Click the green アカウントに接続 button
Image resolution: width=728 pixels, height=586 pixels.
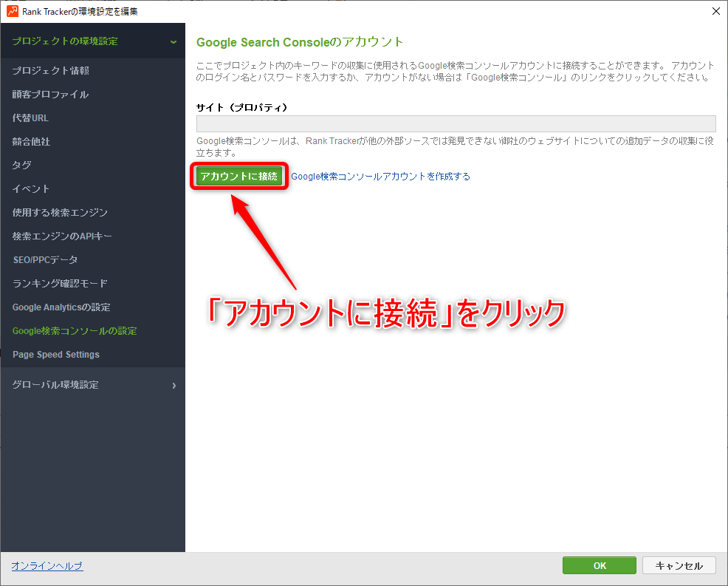[x=238, y=177]
